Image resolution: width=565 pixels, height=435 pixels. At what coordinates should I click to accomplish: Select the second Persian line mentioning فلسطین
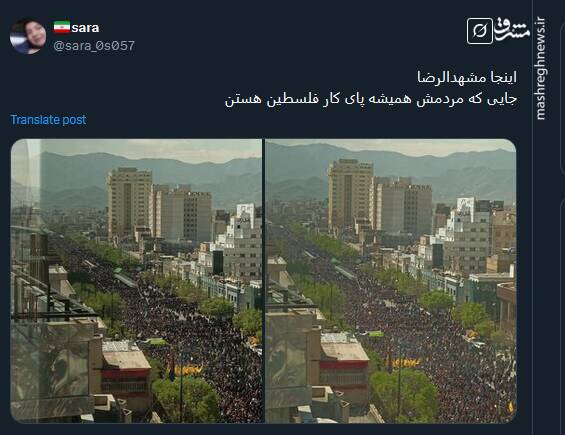point(371,99)
